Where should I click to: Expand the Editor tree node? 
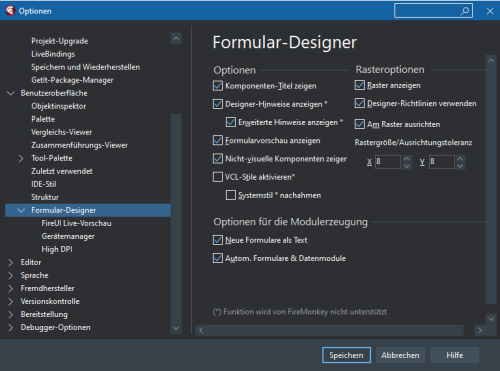click(x=11, y=262)
